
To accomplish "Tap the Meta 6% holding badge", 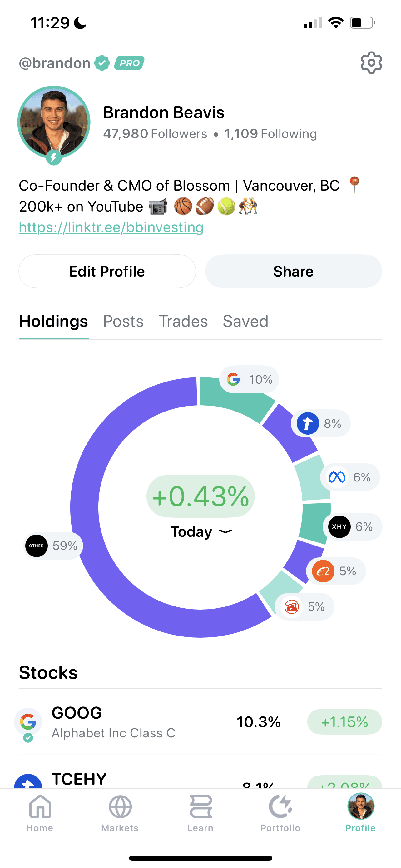I will click(x=350, y=477).
